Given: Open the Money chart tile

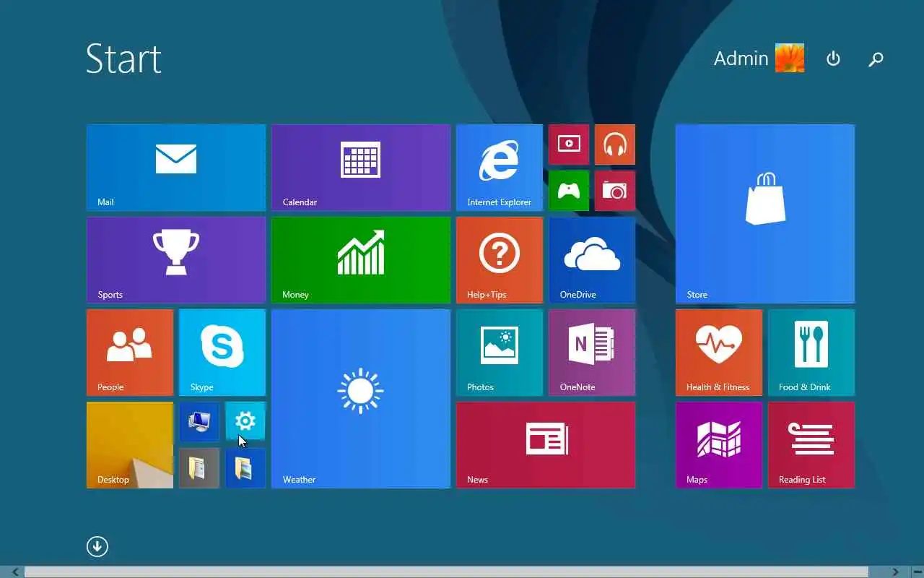Looking at the screenshot, I should click(x=361, y=260).
